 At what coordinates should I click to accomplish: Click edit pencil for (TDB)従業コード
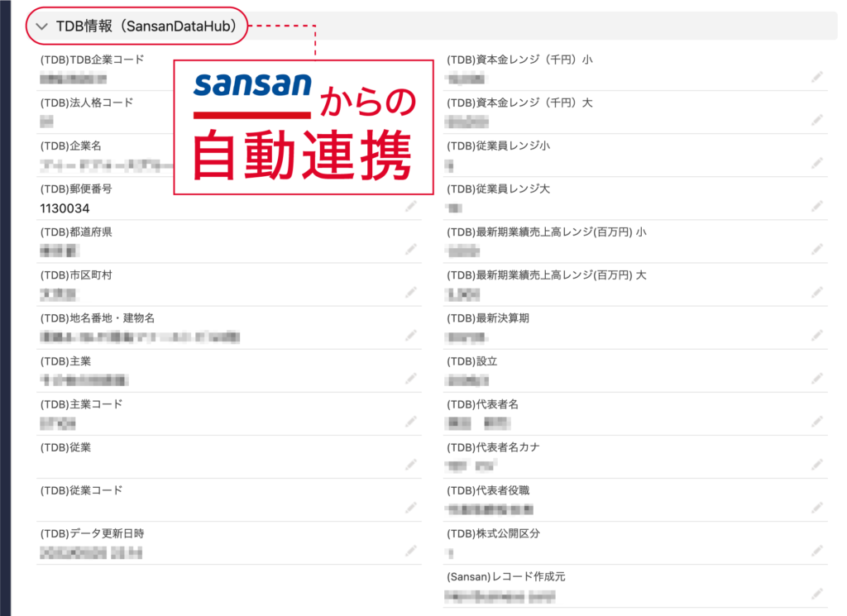click(x=411, y=508)
